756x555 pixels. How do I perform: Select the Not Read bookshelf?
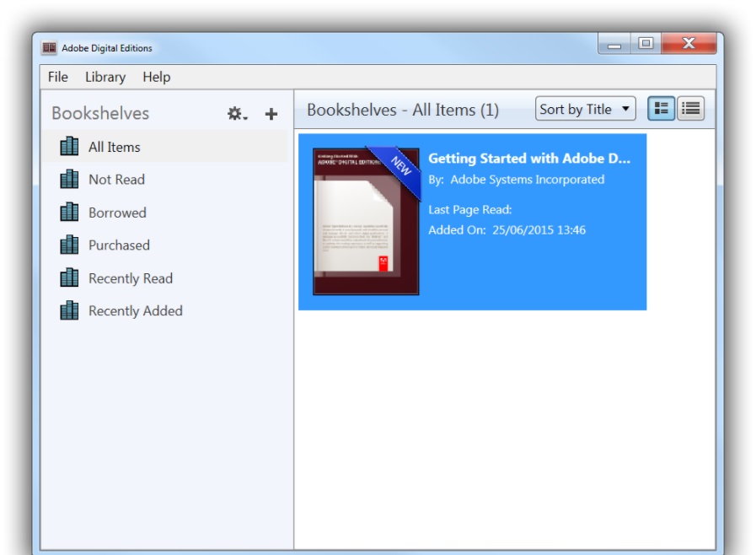click(164, 180)
